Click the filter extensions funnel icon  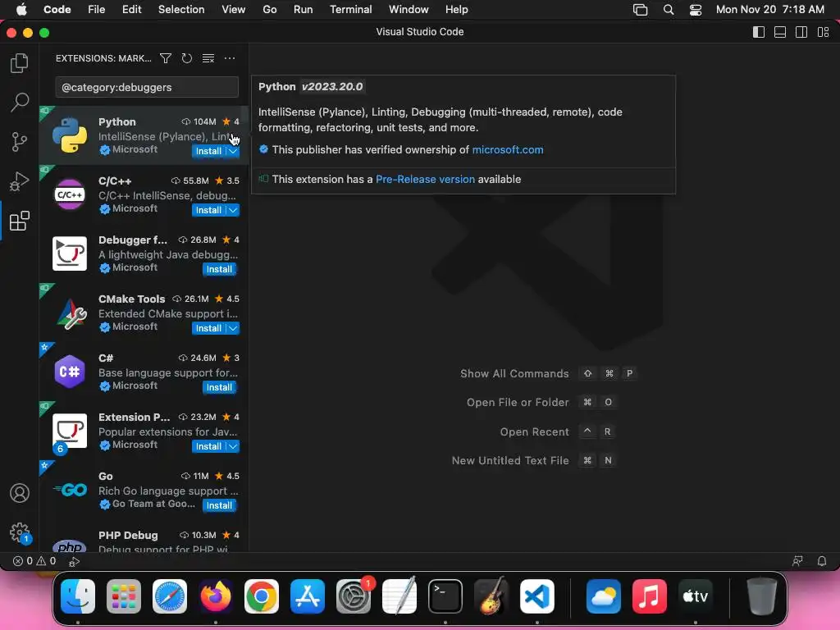(166, 58)
